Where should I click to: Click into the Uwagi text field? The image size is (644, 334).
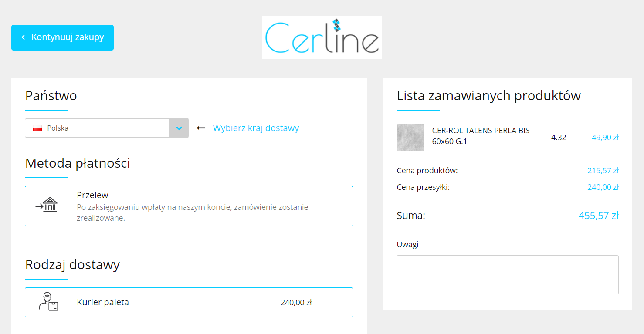pyautogui.click(x=507, y=275)
